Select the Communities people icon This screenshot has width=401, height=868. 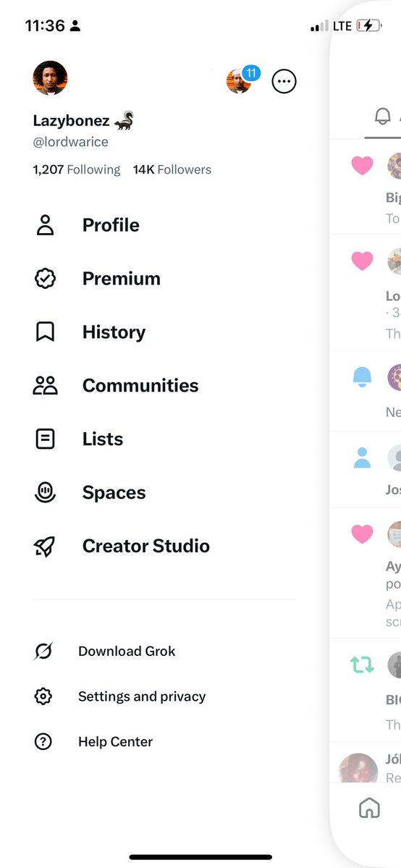pyautogui.click(x=45, y=385)
